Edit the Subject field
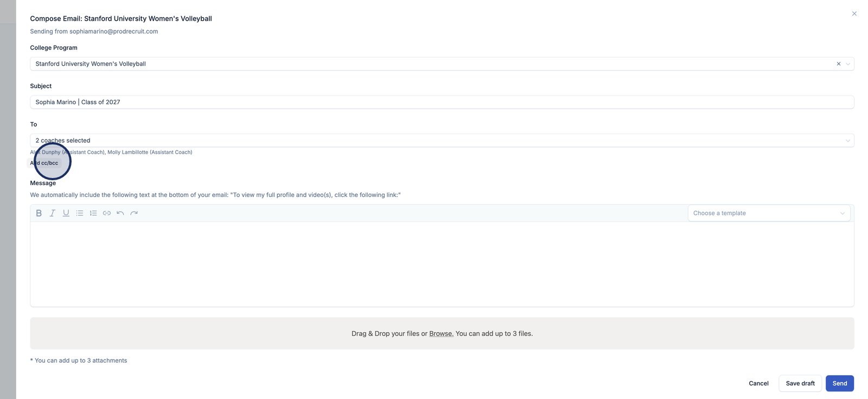This screenshot has height=399, width=868. point(442,102)
